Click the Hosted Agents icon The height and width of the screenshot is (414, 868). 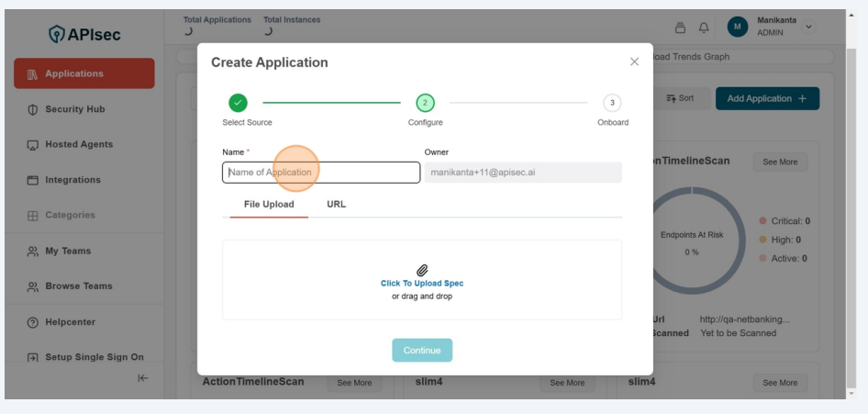(33, 145)
